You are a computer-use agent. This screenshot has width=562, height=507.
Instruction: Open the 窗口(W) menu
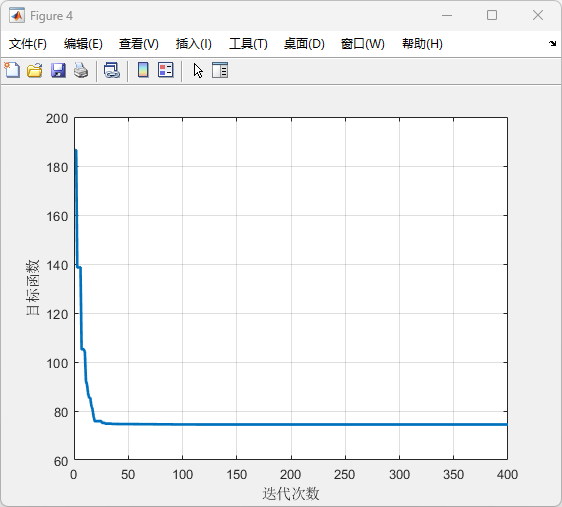[363, 44]
